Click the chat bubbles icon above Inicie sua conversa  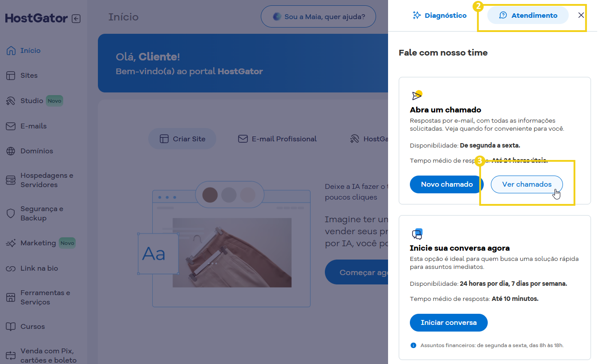pos(417,233)
